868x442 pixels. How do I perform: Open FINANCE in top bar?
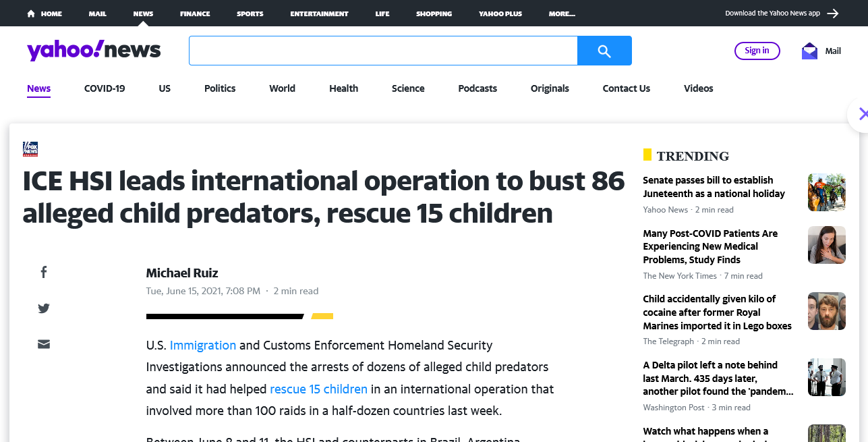(195, 13)
